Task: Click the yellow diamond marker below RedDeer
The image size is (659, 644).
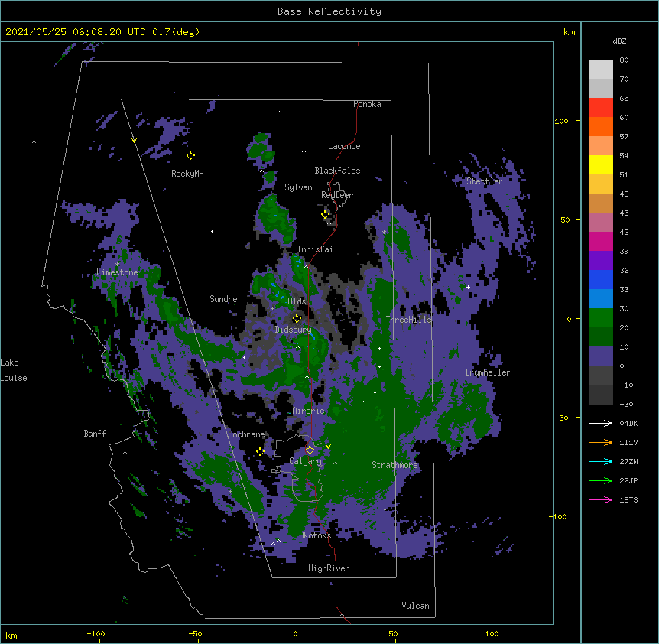Action: click(326, 214)
